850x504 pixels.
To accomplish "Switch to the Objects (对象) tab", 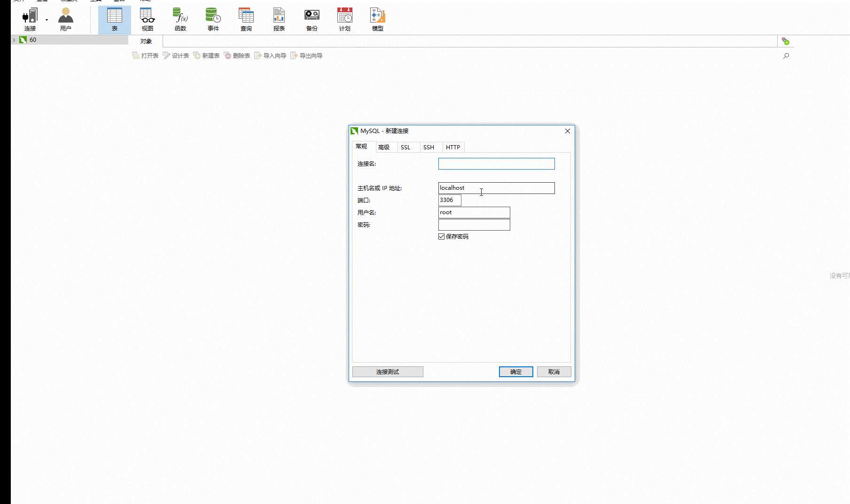I will (146, 41).
